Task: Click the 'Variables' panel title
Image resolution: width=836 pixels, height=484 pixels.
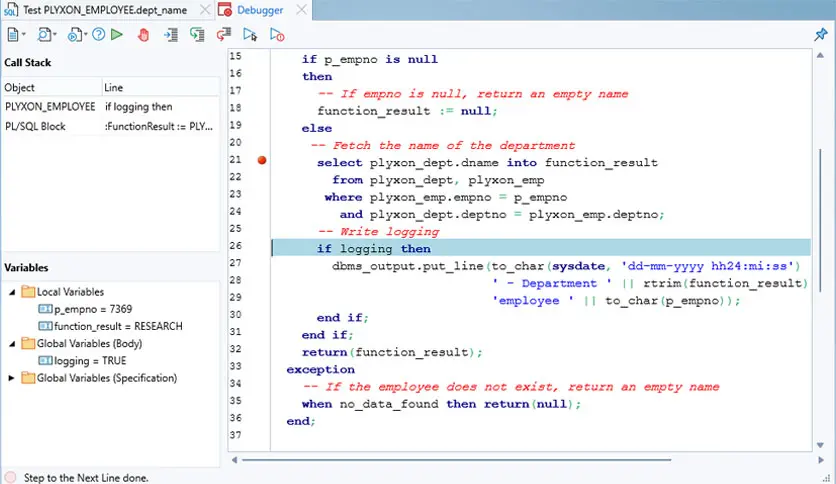Action: (26, 268)
